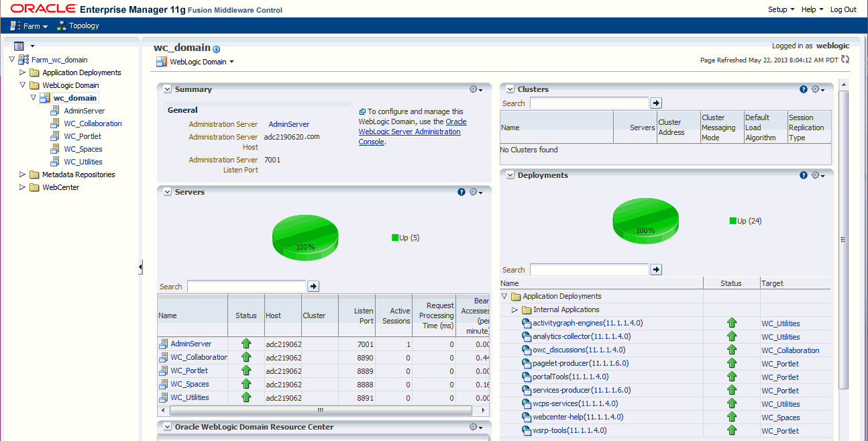Open the Help menu

[812, 9]
